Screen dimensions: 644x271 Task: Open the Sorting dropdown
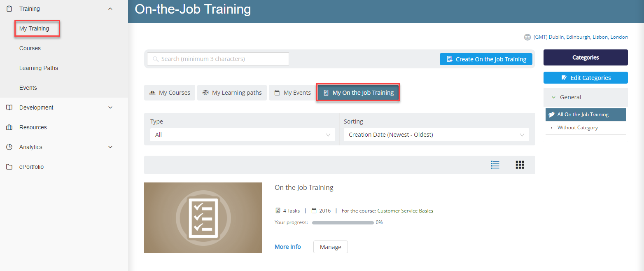[x=436, y=134]
